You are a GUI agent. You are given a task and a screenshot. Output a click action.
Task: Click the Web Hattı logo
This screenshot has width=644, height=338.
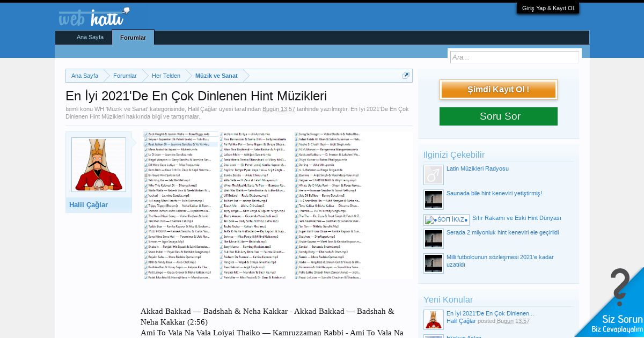pos(94,17)
